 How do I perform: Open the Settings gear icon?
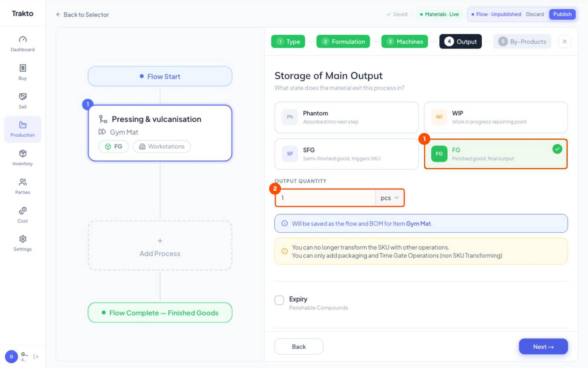(x=23, y=239)
